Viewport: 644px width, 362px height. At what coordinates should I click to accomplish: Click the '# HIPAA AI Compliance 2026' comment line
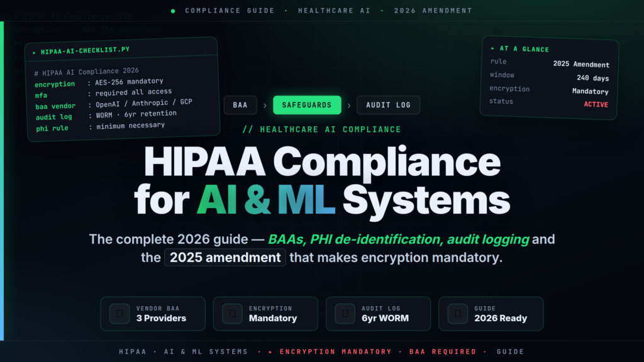(86, 72)
